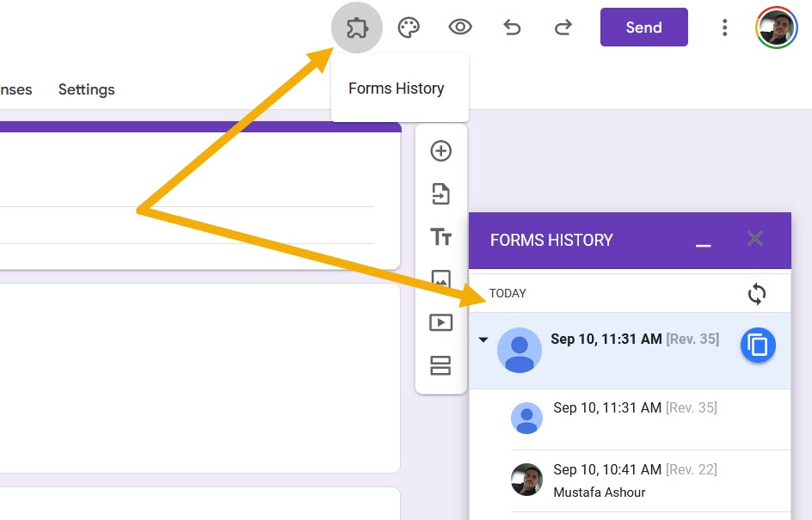Minimize the Forms History panel
Screen dimensions: 812x520
click(703, 245)
